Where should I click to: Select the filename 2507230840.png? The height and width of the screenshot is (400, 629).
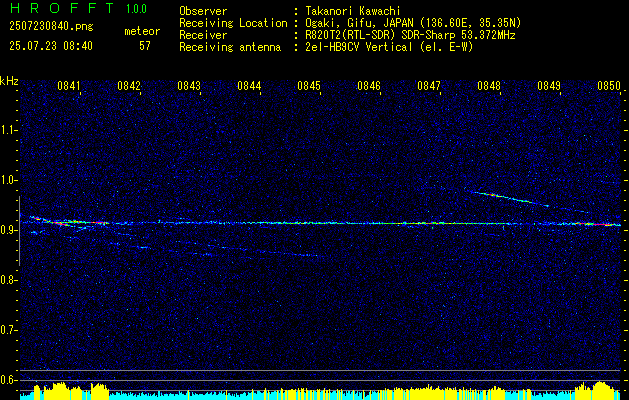(51, 27)
